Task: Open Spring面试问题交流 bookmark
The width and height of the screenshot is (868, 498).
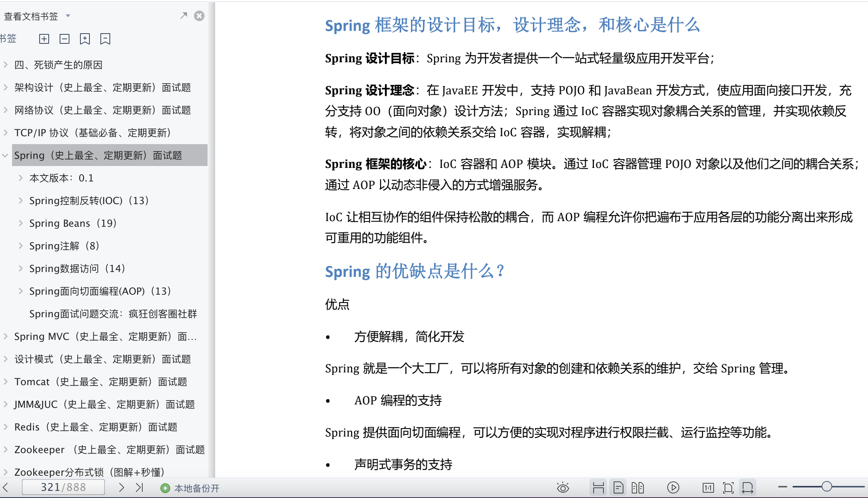Action: 113,314
